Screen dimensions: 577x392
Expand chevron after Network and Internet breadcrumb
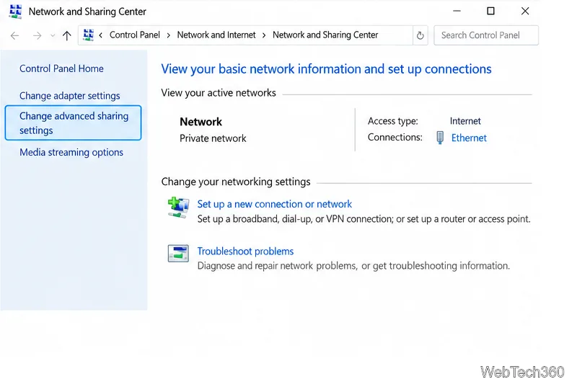tap(264, 35)
